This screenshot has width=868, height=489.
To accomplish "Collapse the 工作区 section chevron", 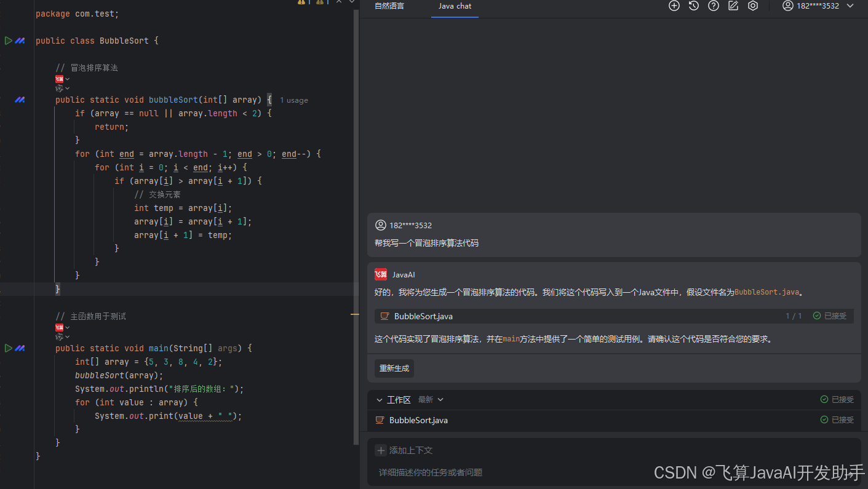I will pos(379,400).
